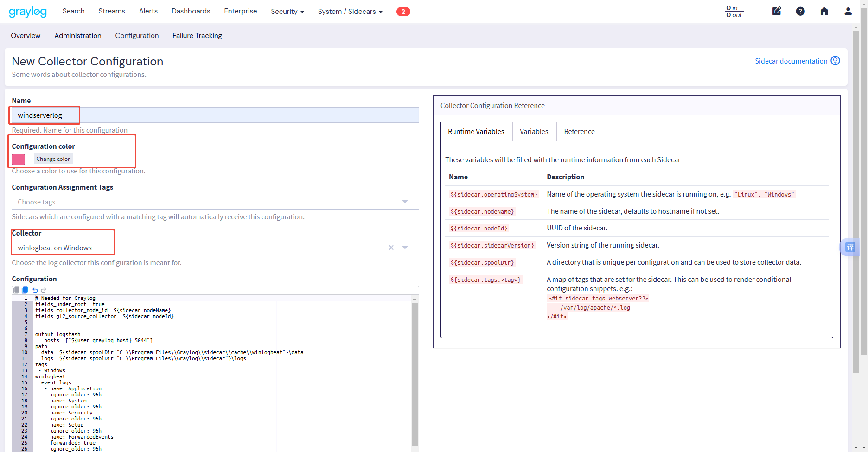This screenshot has width=868, height=452.
Task: Click the "- name: System" editor line
Action: coord(65,401)
